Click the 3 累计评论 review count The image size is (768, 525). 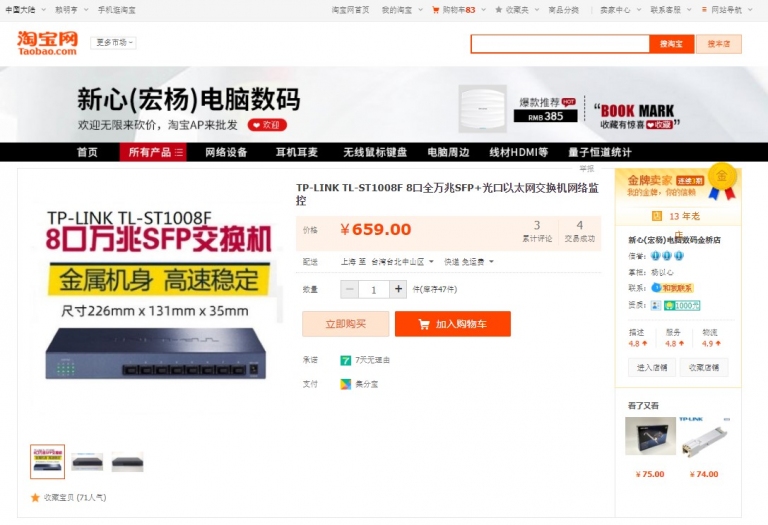537,231
